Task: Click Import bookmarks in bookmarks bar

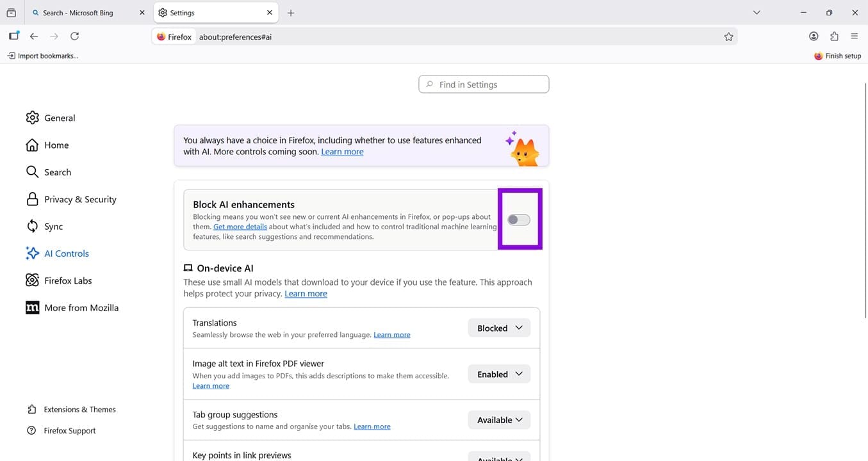Action: pyautogui.click(x=43, y=56)
